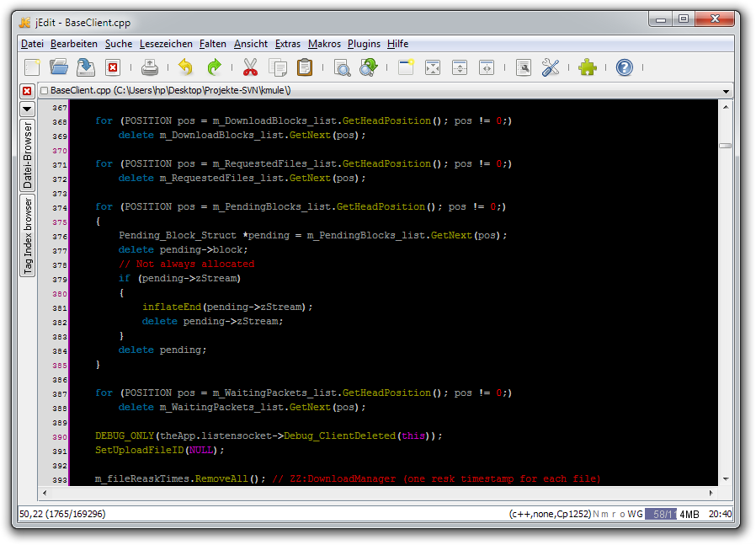
Task: Click the New File toolbar icon
Action: pos(32,68)
